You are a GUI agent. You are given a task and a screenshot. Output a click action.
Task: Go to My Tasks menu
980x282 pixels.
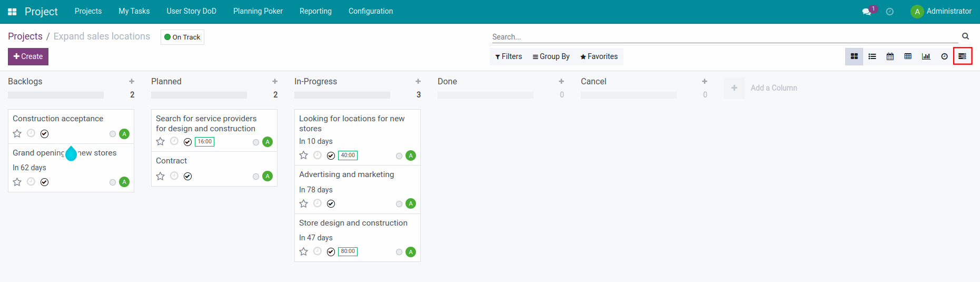(134, 11)
